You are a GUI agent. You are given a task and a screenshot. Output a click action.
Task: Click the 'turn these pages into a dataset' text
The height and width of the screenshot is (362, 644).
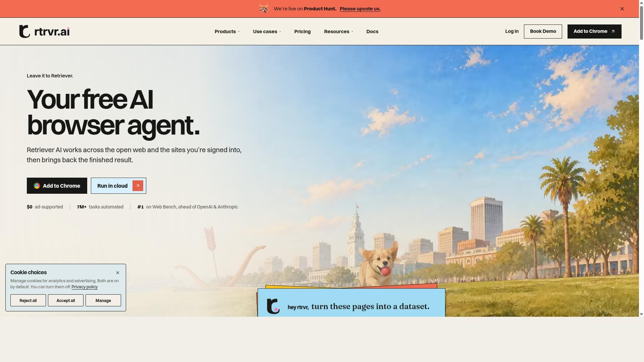pyautogui.click(x=370, y=306)
